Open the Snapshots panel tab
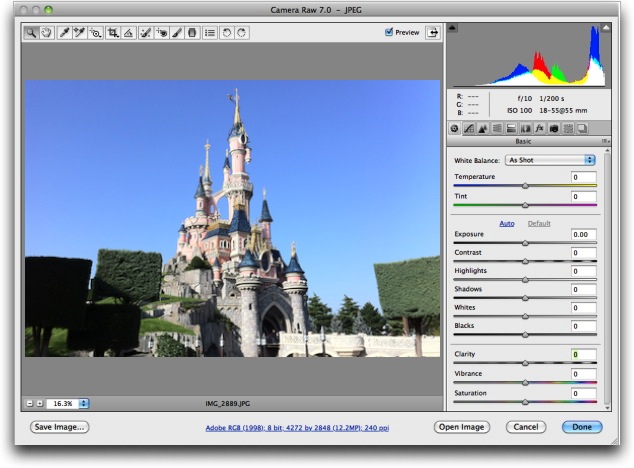The width and height of the screenshot is (634, 468). [582, 129]
